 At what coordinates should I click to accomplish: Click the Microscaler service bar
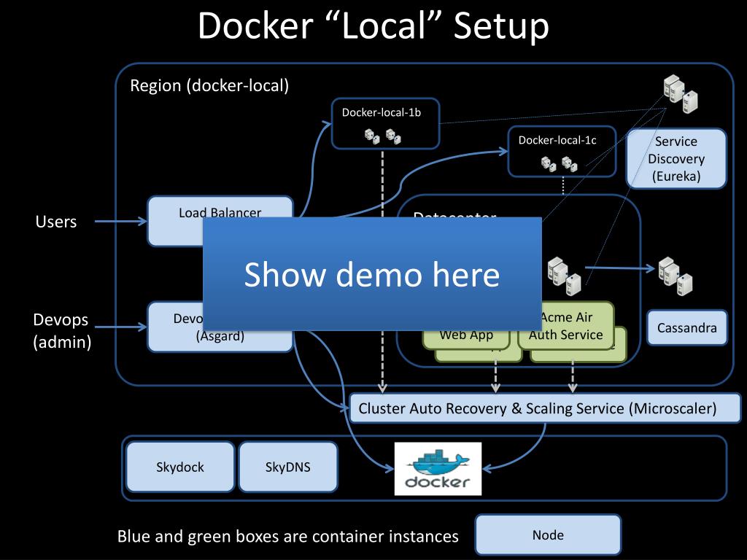[x=545, y=408]
